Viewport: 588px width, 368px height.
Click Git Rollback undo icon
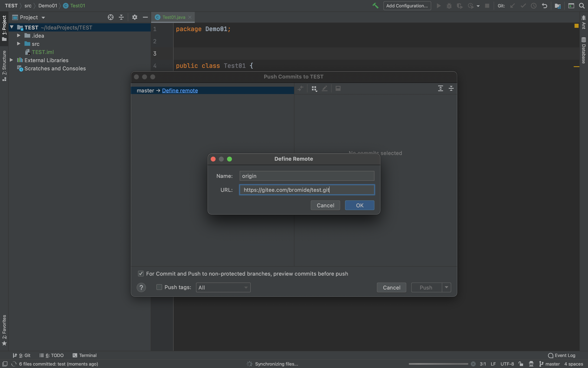tap(545, 6)
